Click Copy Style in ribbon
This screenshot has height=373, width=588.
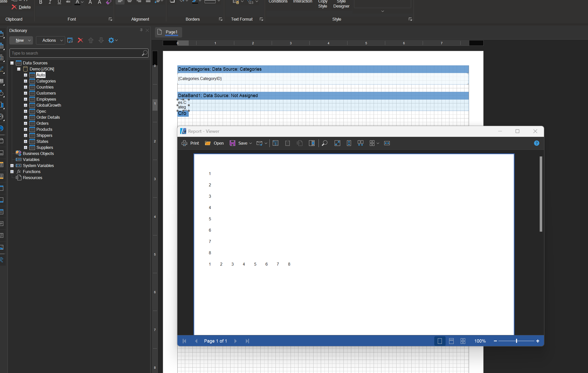coord(323,4)
